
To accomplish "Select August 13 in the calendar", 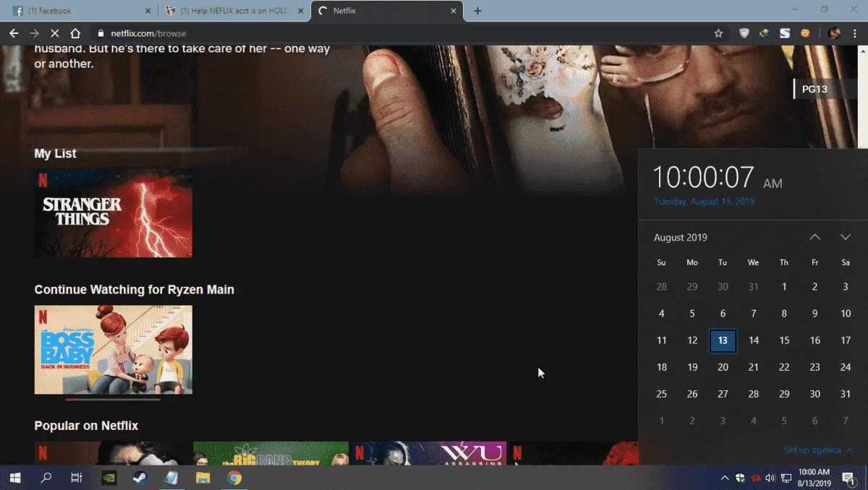I will pyautogui.click(x=723, y=340).
